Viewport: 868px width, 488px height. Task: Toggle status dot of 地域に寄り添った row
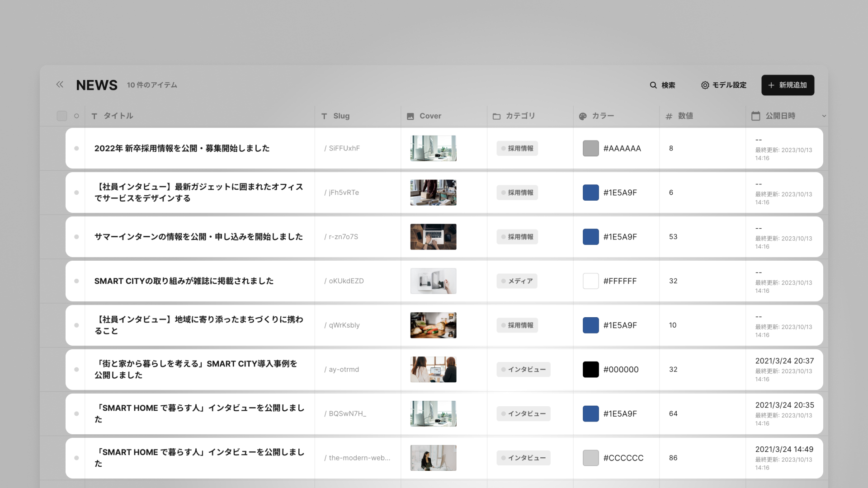point(76,325)
